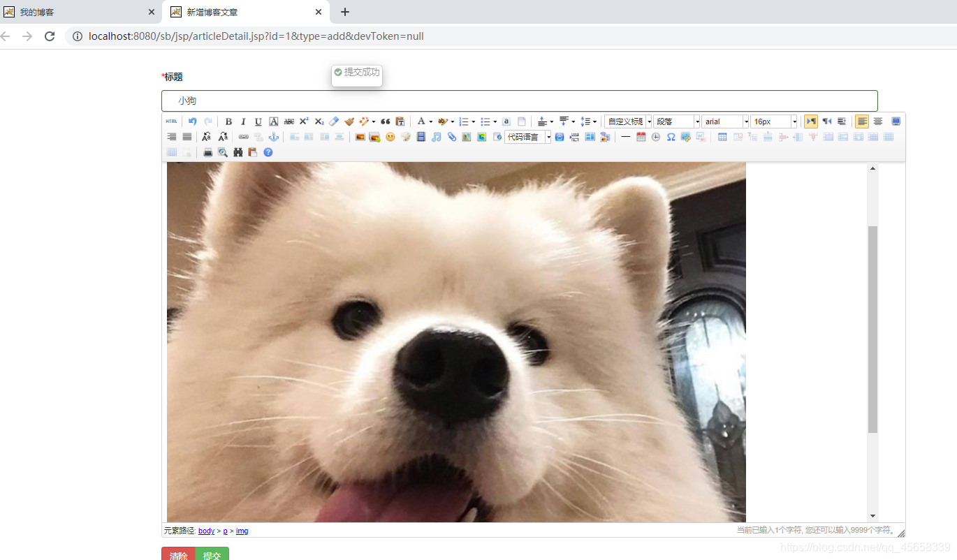Select the format painter brush
This screenshot has height=560, width=957.
(x=349, y=121)
